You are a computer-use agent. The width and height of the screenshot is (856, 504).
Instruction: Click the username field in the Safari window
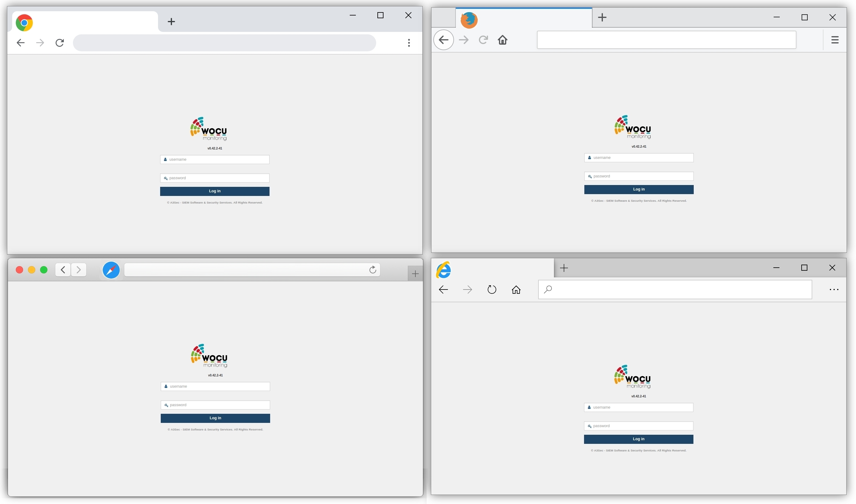click(x=215, y=387)
